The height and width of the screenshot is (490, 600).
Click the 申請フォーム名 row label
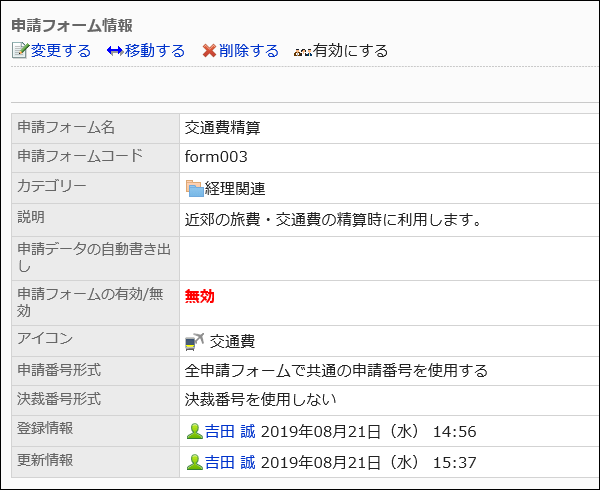pos(66,127)
